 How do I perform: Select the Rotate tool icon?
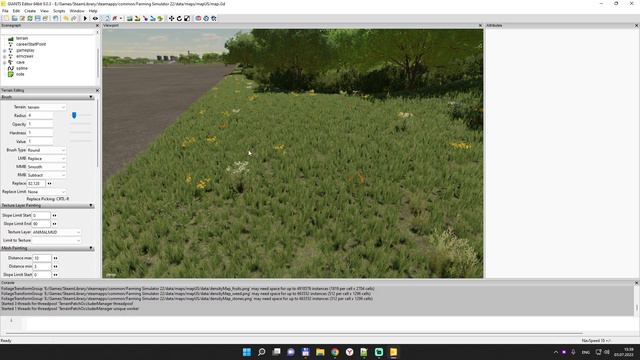point(179,18)
